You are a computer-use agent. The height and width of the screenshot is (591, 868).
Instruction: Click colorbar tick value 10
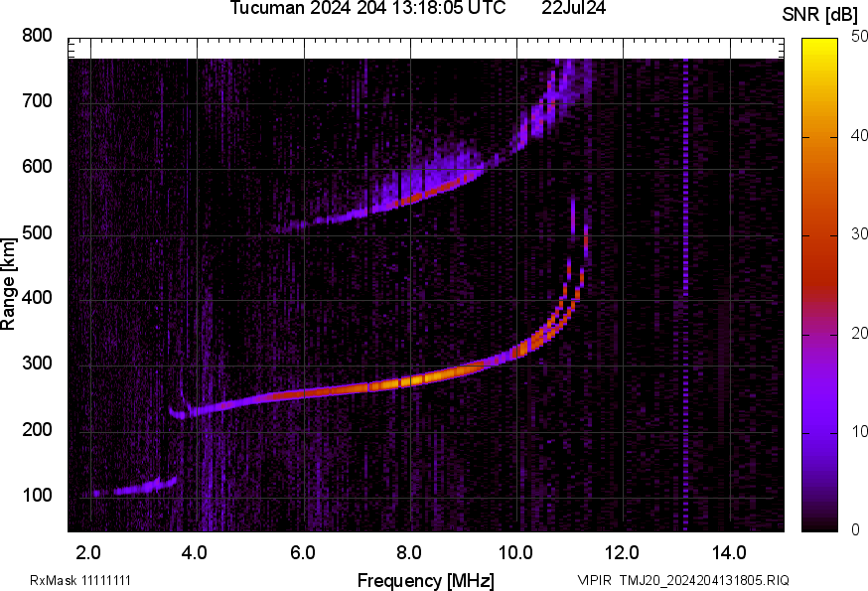pyautogui.click(x=860, y=431)
